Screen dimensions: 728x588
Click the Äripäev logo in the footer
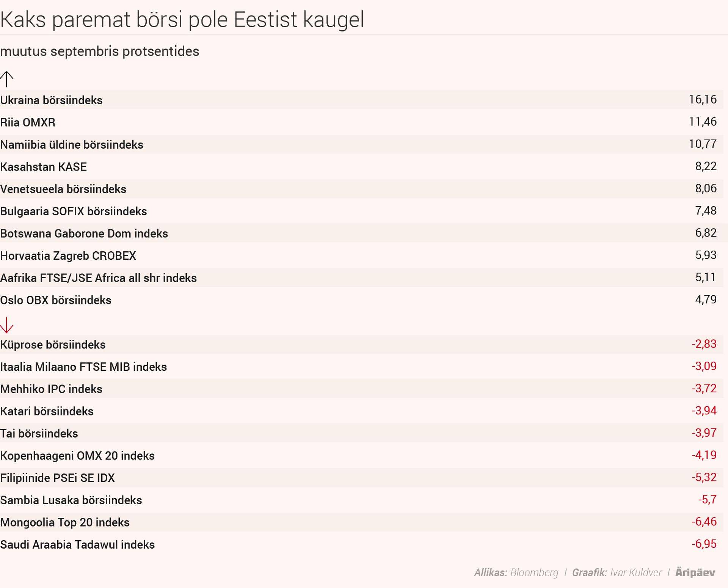(695, 572)
